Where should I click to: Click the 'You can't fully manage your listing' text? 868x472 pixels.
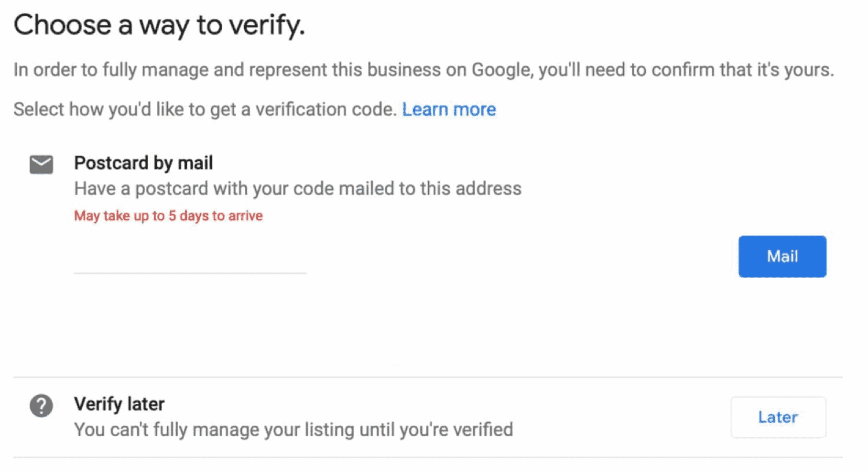(293, 430)
